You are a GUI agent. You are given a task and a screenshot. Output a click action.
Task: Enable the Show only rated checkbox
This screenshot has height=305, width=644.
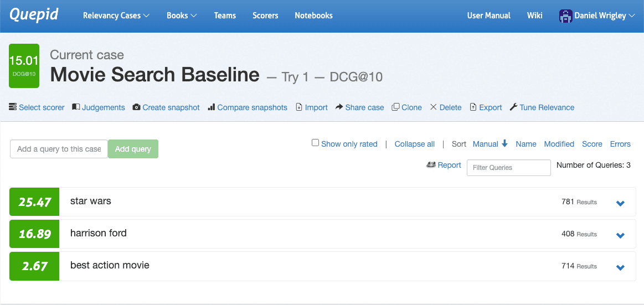click(316, 143)
